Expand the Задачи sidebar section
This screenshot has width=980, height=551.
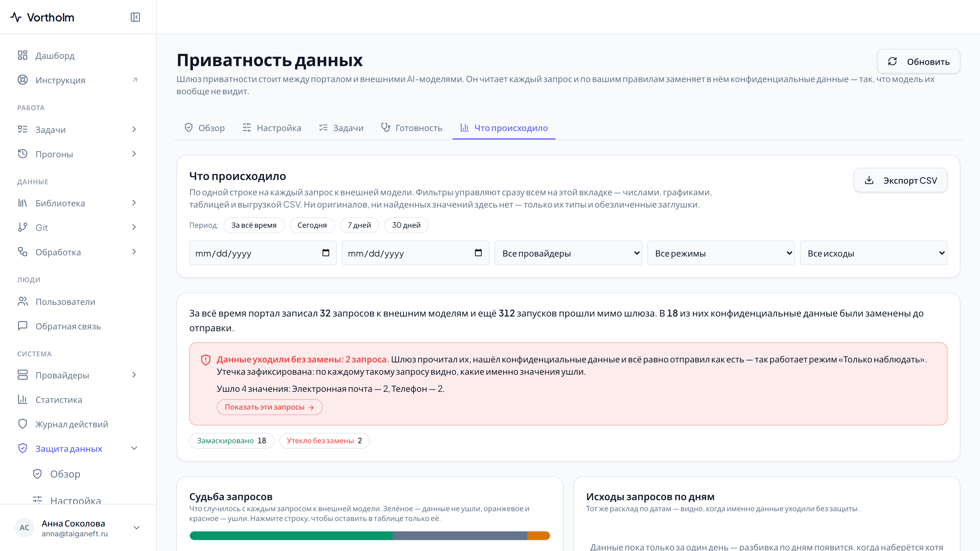coord(134,129)
